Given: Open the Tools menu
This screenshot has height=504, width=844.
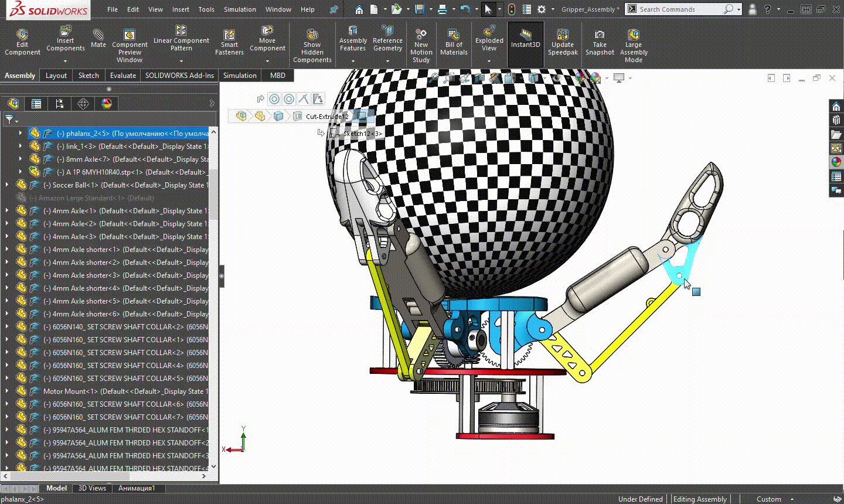Looking at the screenshot, I should click(x=206, y=9).
